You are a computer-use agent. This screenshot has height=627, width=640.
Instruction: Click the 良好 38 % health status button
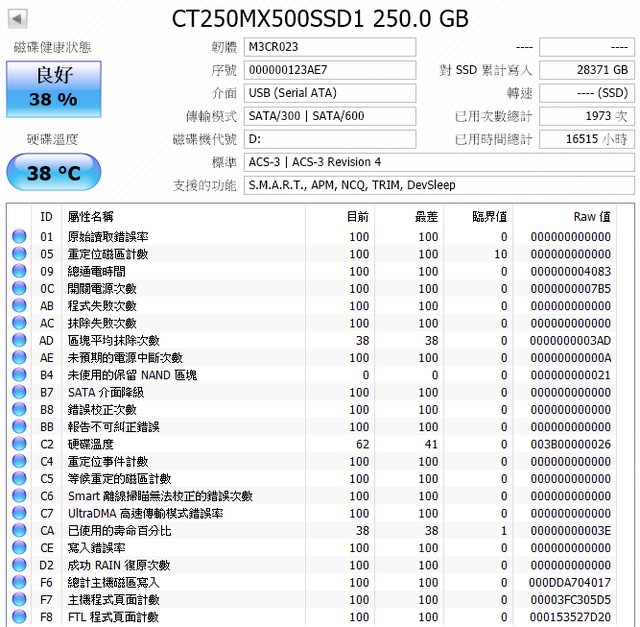(53, 87)
